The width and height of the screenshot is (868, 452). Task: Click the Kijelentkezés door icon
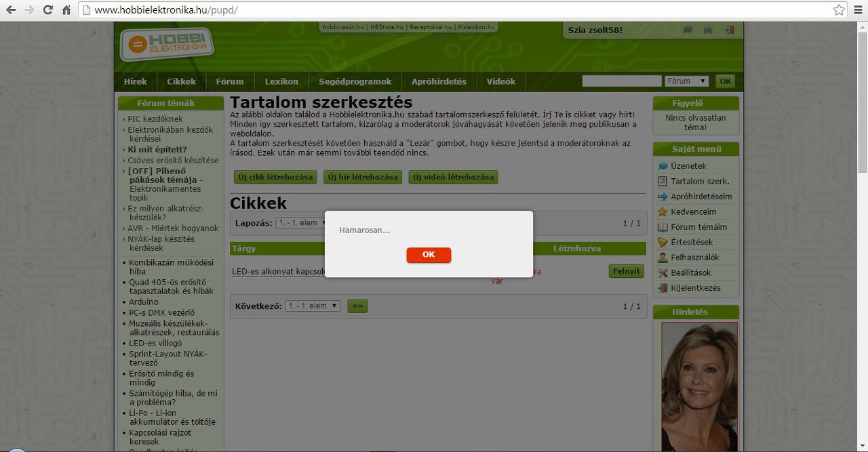pyautogui.click(x=663, y=288)
